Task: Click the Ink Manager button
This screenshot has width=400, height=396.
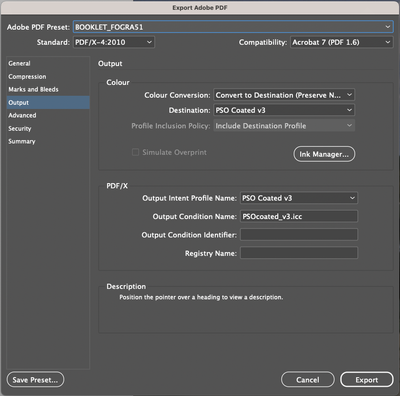Action: pos(324,154)
